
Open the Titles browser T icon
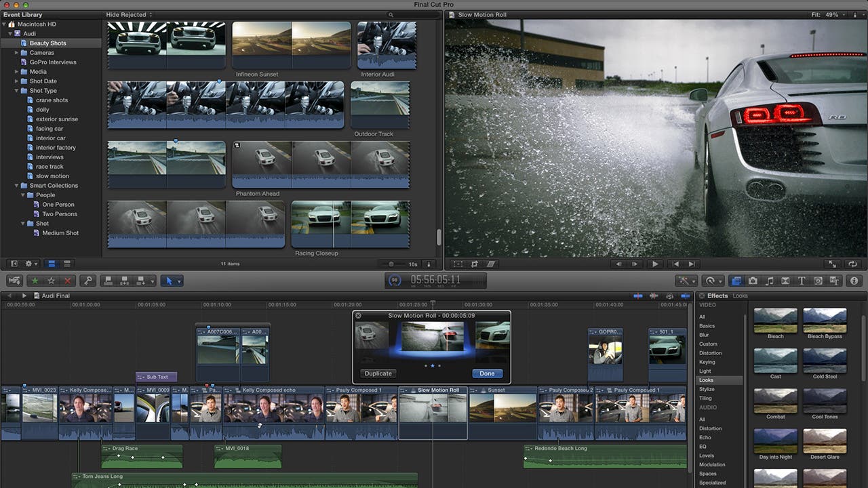tap(802, 281)
